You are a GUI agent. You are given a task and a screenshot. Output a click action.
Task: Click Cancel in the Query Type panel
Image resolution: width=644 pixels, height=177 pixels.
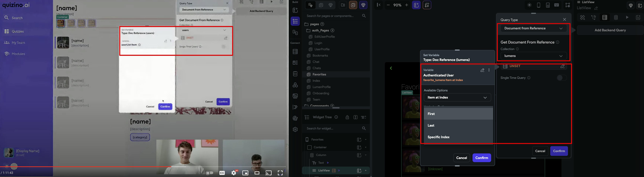pyautogui.click(x=540, y=151)
